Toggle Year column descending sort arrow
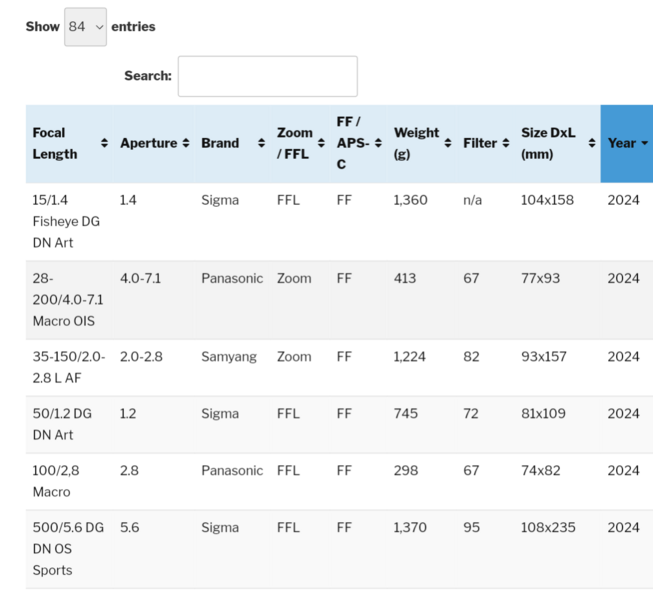The width and height of the screenshot is (653, 600). [644, 144]
